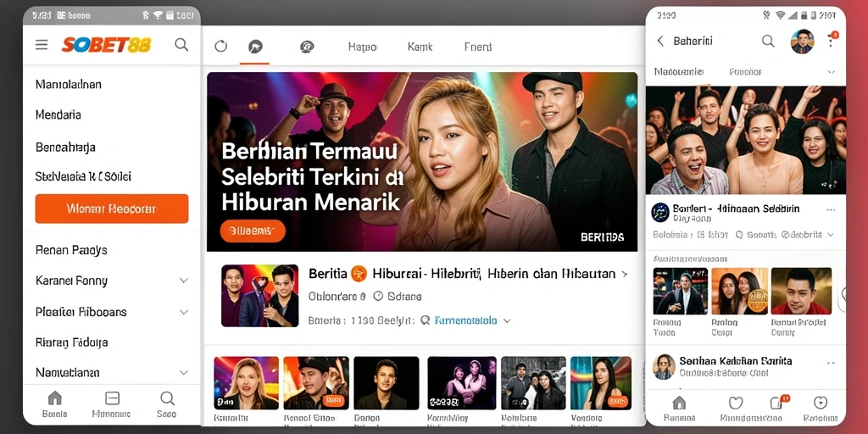This screenshot has height=434, width=868.
Task: Select Renan Paadys in the sidebar
Action: click(x=71, y=250)
